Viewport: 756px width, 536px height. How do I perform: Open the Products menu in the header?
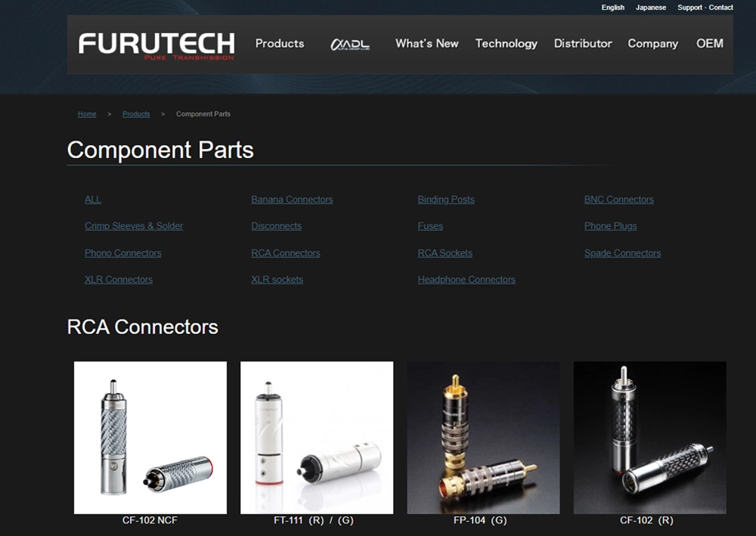point(280,43)
